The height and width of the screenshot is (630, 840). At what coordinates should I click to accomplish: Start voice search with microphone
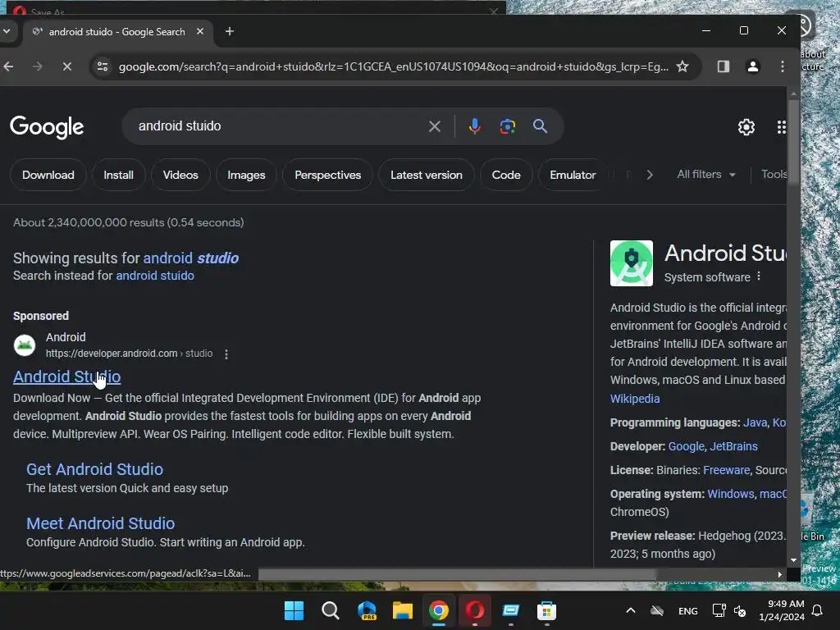[x=475, y=126]
